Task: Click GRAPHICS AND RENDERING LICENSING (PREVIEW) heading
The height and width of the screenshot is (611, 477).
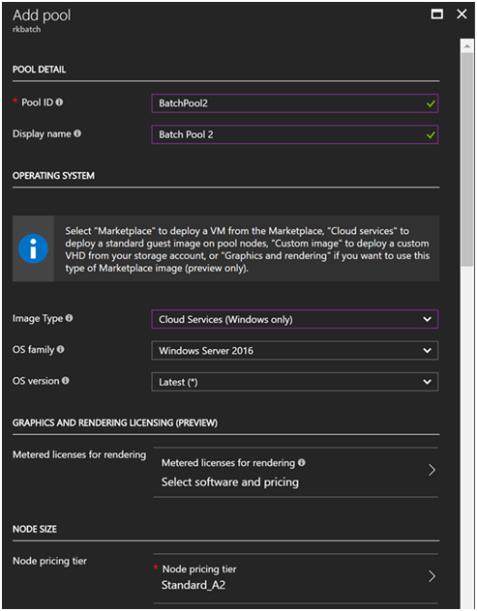Action: (115, 423)
